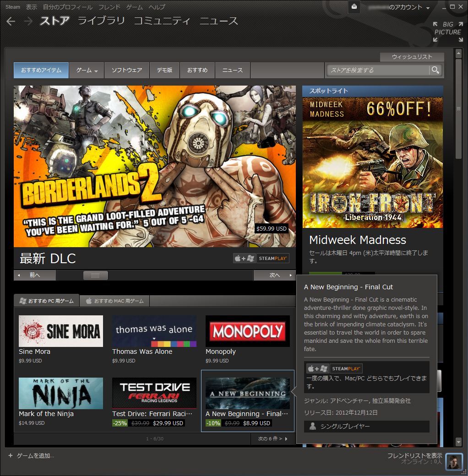Viewport: 468px width, 476px height.
Task: Click the friend avatar icon at bottom right
Action: [454, 461]
